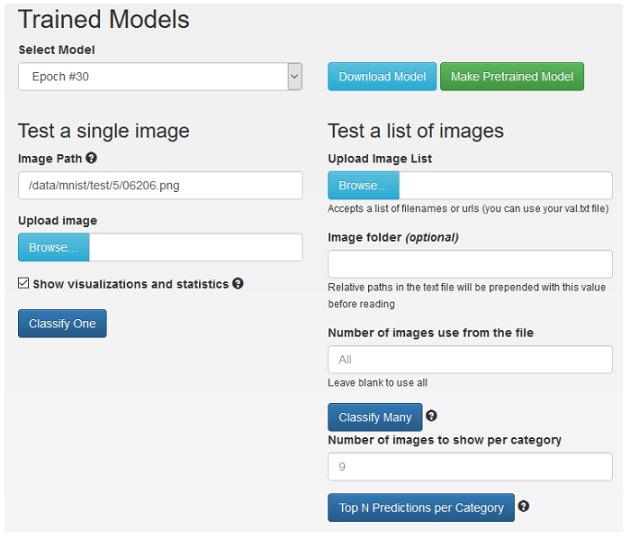Image resolution: width=630 pixels, height=540 pixels.
Task: Open the help icon beside Classify Many
Action: [x=432, y=417]
